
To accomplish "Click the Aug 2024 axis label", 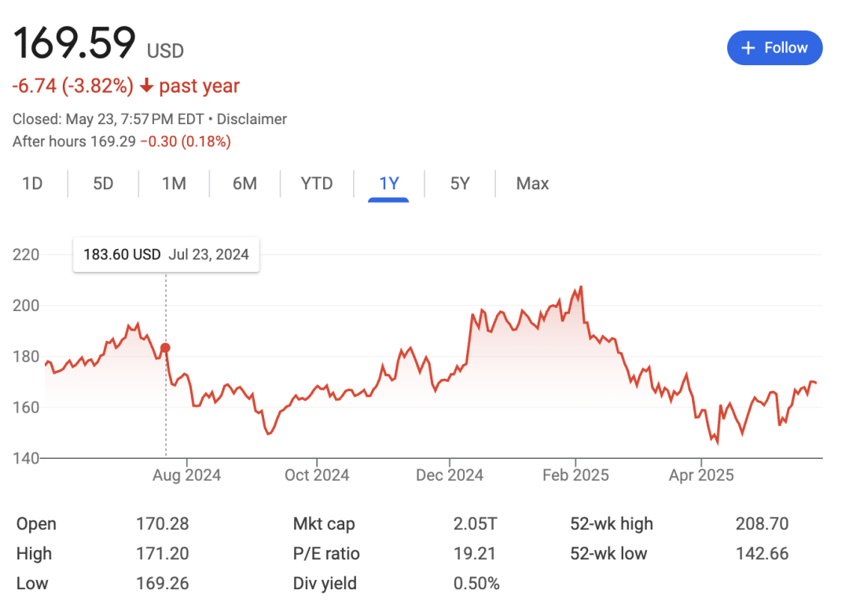I will 186,475.
